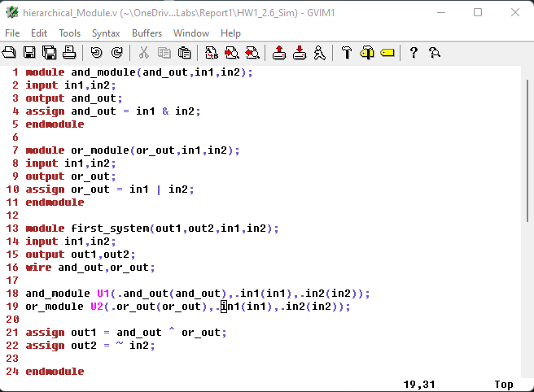
Task: Click the Load Session toolbar icon
Action: pos(279,53)
